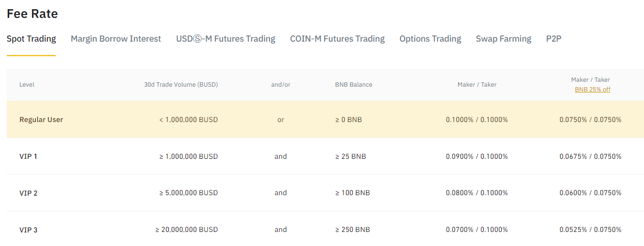Switch to the Spot Trading tab

pos(31,39)
